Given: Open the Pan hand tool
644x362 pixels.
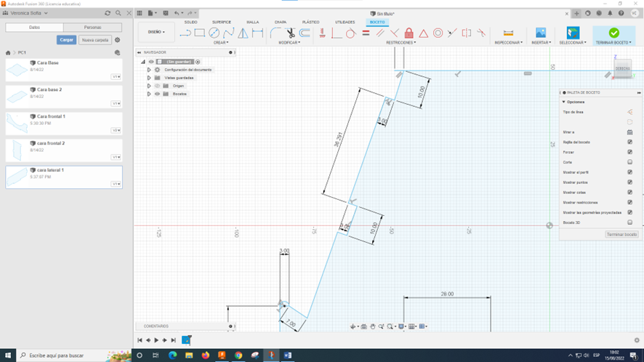Looking at the screenshot, I should 373,326.
